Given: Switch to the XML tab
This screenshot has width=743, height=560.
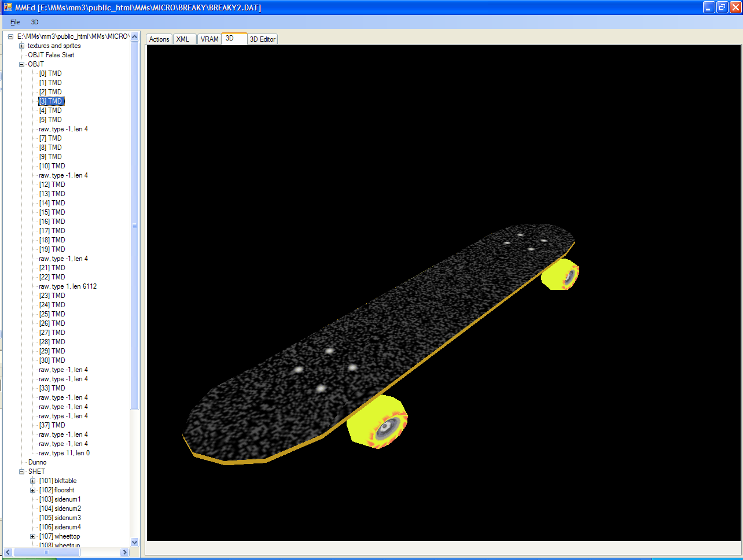Looking at the screenshot, I should pyautogui.click(x=183, y=39).
